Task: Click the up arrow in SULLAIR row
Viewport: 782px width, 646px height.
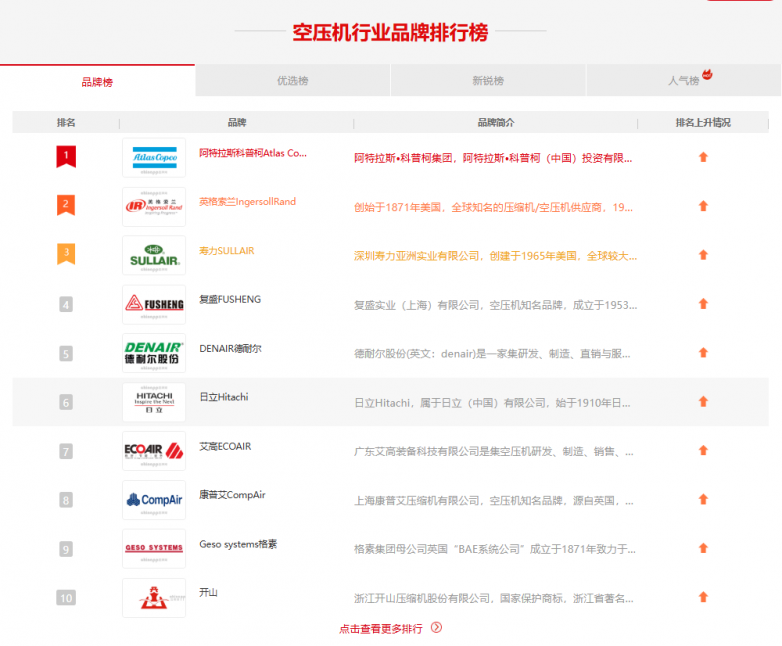Action: pos(703,255)
